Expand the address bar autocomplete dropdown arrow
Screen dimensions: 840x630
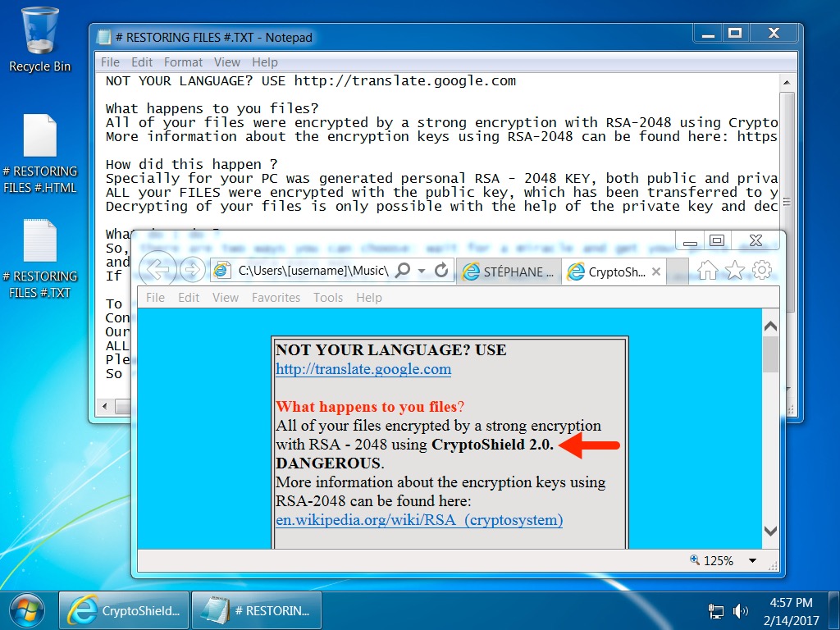(422, 271)
